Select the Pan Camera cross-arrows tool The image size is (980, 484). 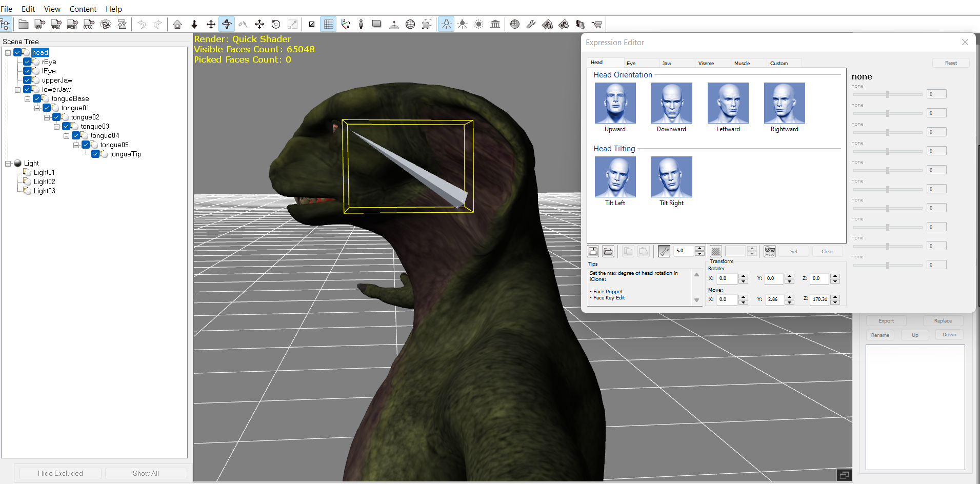tap(211, 24)
